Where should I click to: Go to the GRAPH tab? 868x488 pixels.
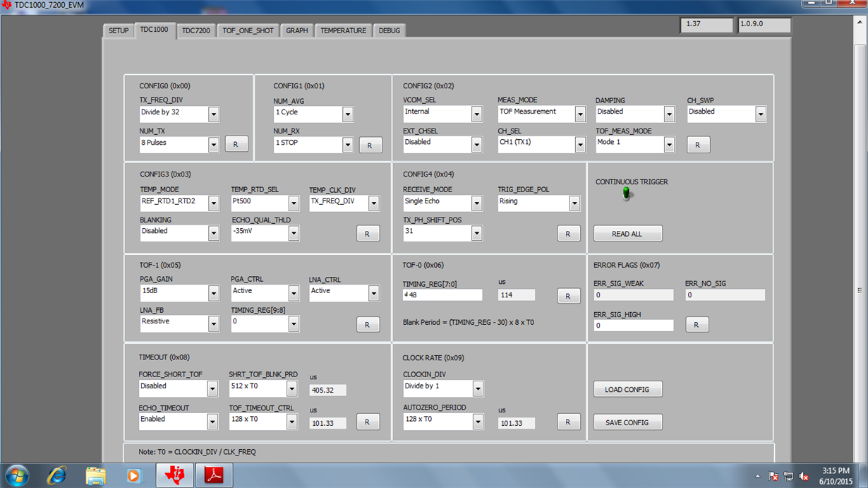pyautogui.click(x=297, y=31)
